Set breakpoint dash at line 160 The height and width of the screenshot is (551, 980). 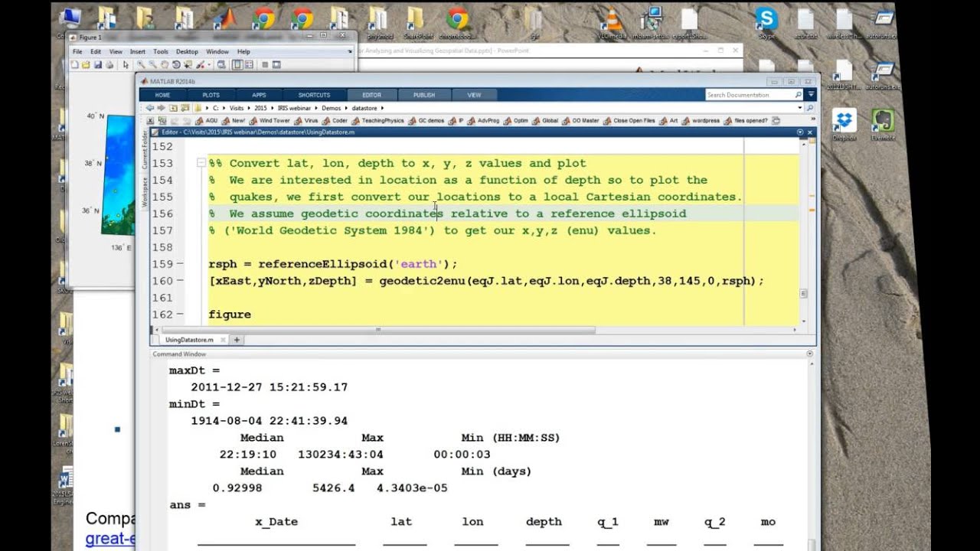180,281
